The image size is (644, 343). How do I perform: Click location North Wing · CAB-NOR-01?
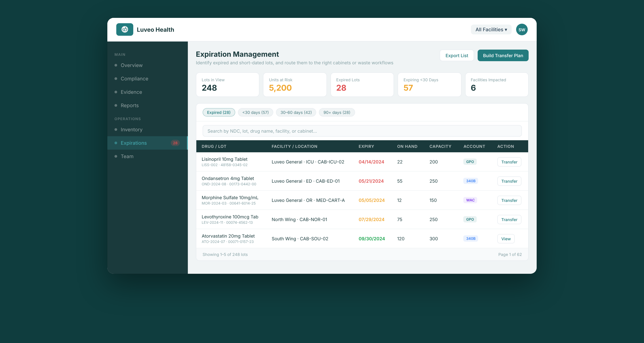pos(299,220)
